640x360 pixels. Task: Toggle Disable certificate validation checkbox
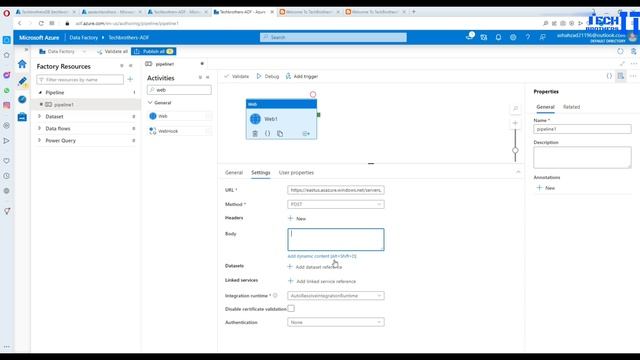(291, 309)
